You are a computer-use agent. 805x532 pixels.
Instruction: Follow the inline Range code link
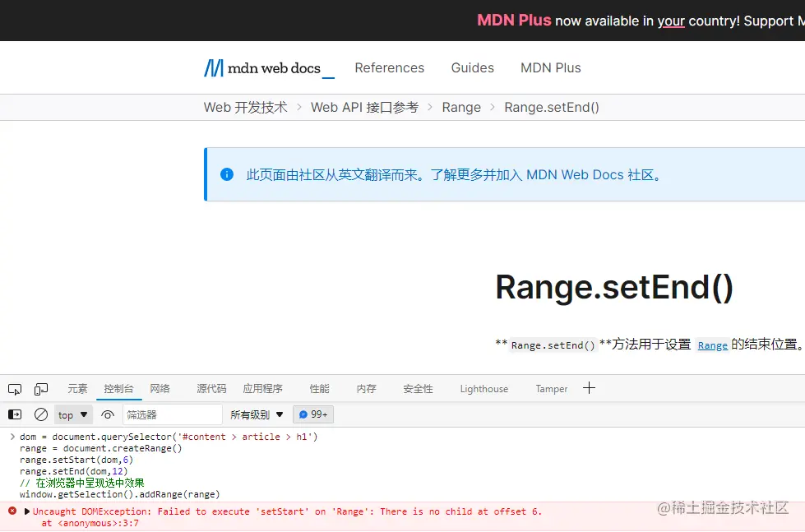[713, 345]
